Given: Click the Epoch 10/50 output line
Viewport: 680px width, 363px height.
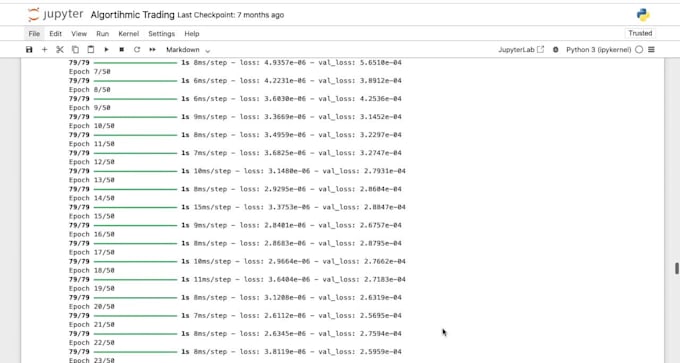Looking at the screenshot, I should pyautogui.click(x=92, y=126).
